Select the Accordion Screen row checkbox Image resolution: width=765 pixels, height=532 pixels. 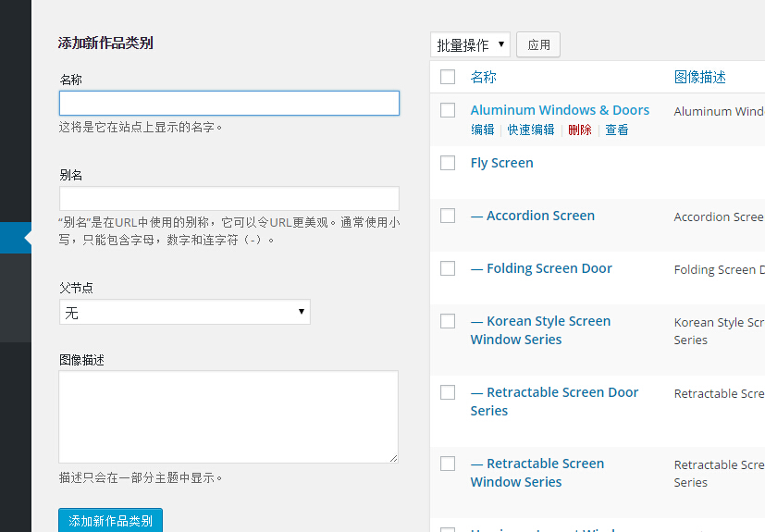click(448, 216)
